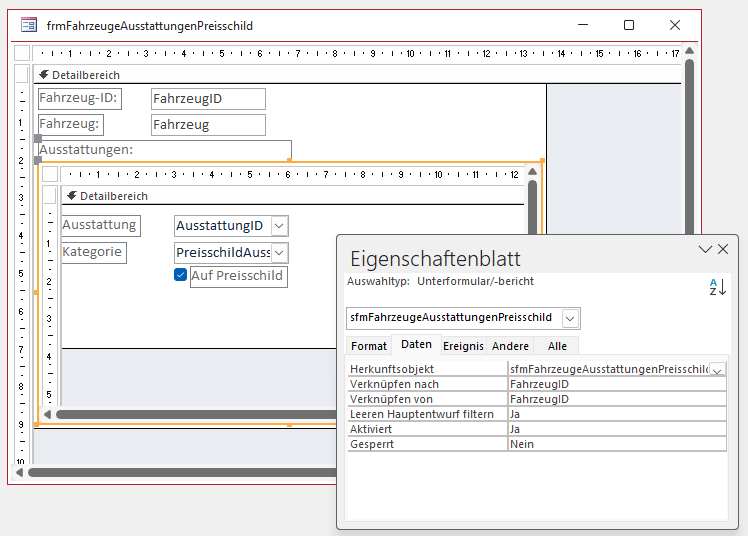Image resolution: width=748 pixels, height=536 pixels.
Task: Switch to the Ereignis tab
Action: (x=463, y=346)
